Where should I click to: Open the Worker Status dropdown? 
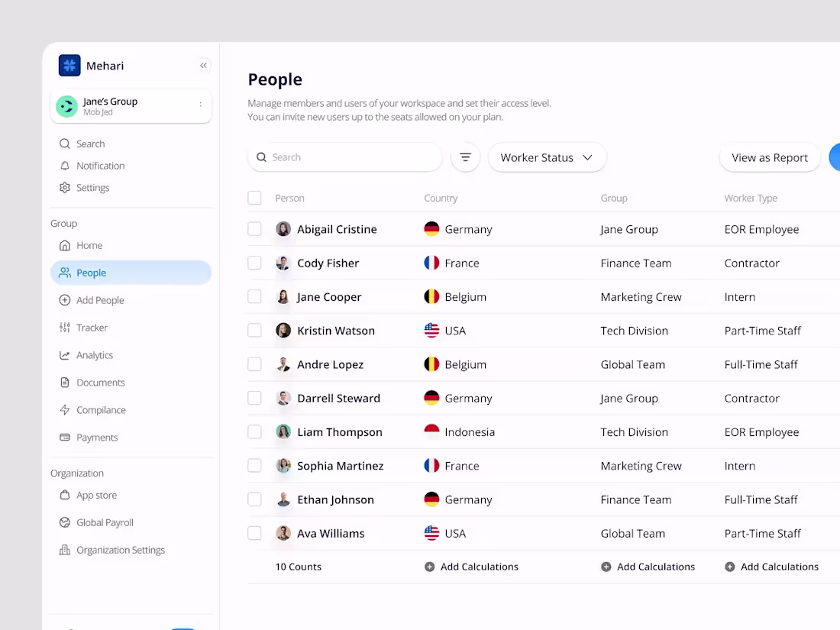click(x=547, y=157)
